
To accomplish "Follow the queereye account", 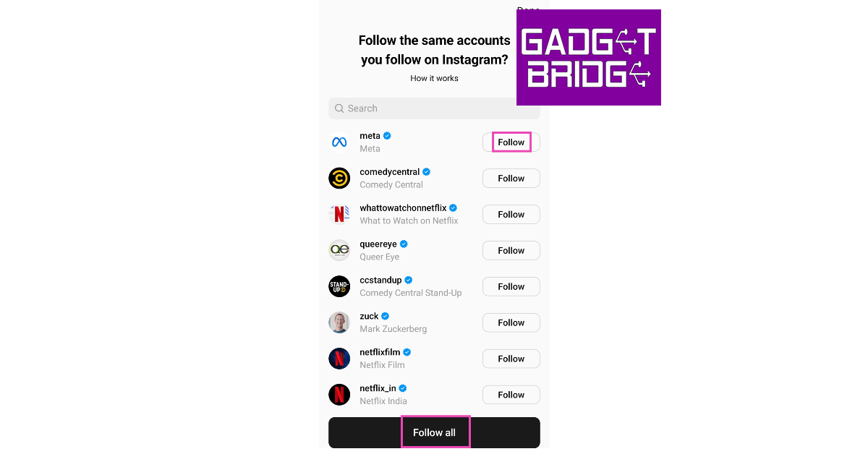I will [511, 251].
